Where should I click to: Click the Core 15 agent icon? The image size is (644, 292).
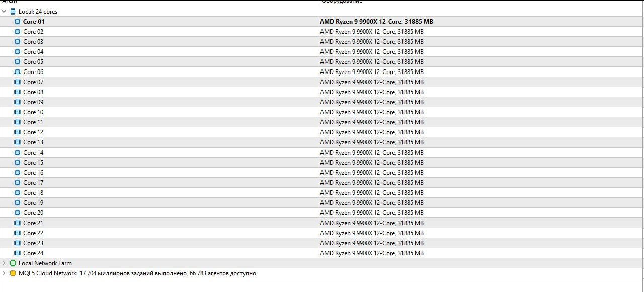(x=18, y=162)
